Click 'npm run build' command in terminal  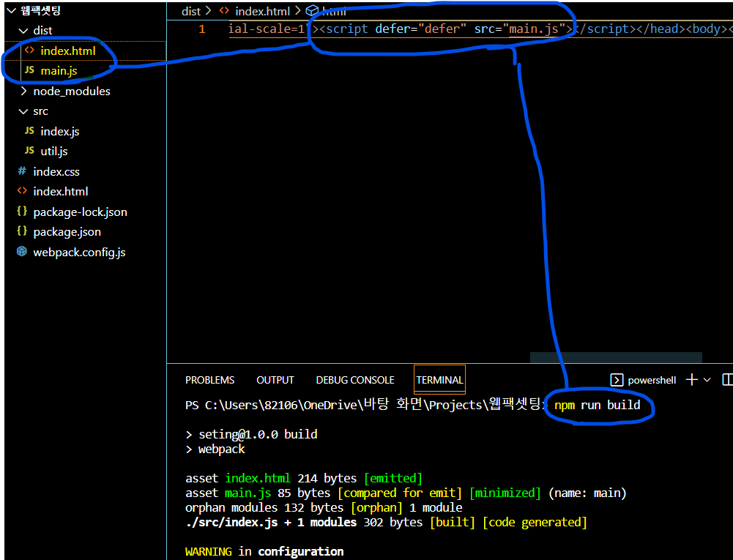[x=597, y=405]
